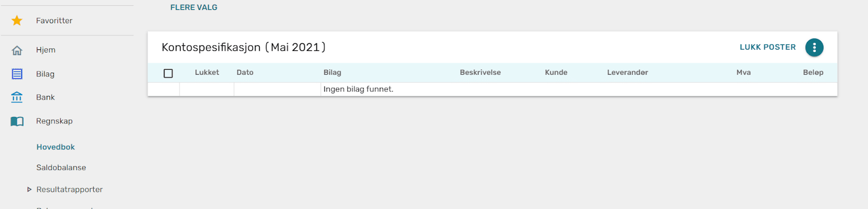The height and width of the screenshot is (209, 868).
Task: Open the Resultatrapporter menu item
Action: coord(69,190)
